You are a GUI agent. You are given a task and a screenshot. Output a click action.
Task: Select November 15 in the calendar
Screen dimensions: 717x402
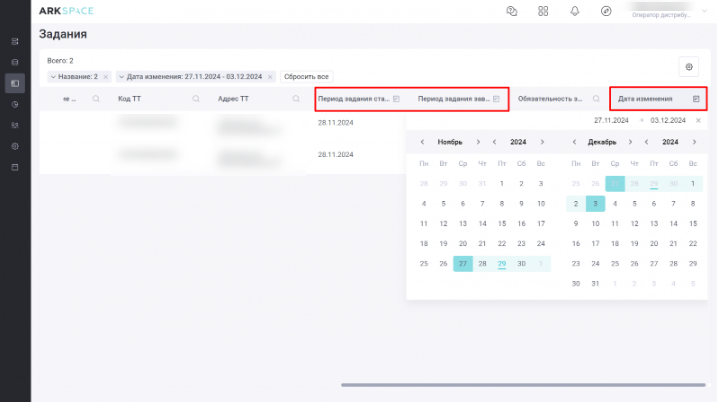501,224
